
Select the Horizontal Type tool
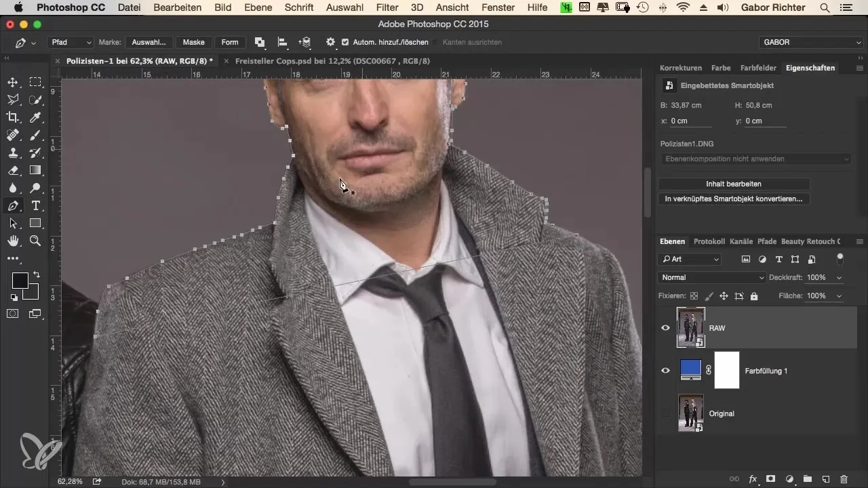coord(35,205)
